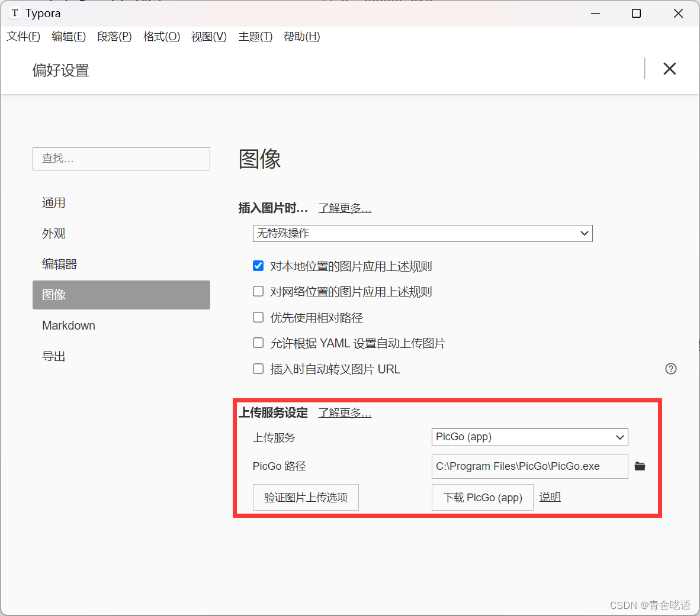
Task: Click the 验证图片上传选项 button
Action: pos(306,497)
